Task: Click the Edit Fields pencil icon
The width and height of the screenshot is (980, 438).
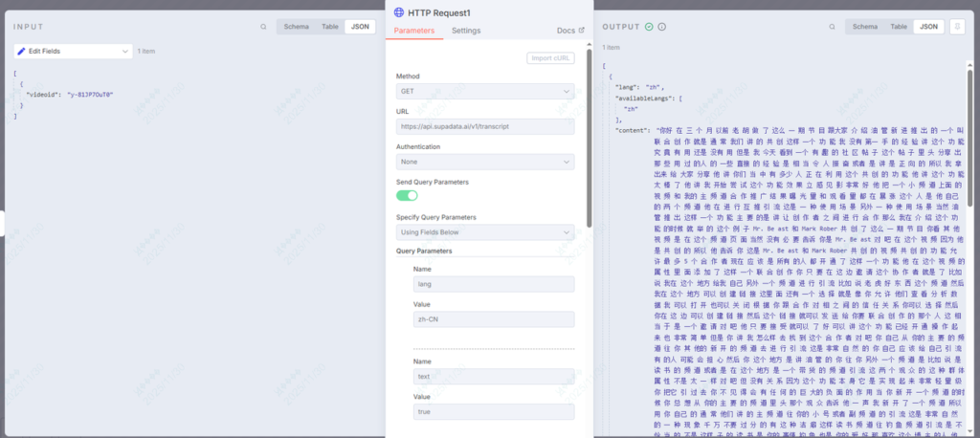Action: tap(22, 51)
